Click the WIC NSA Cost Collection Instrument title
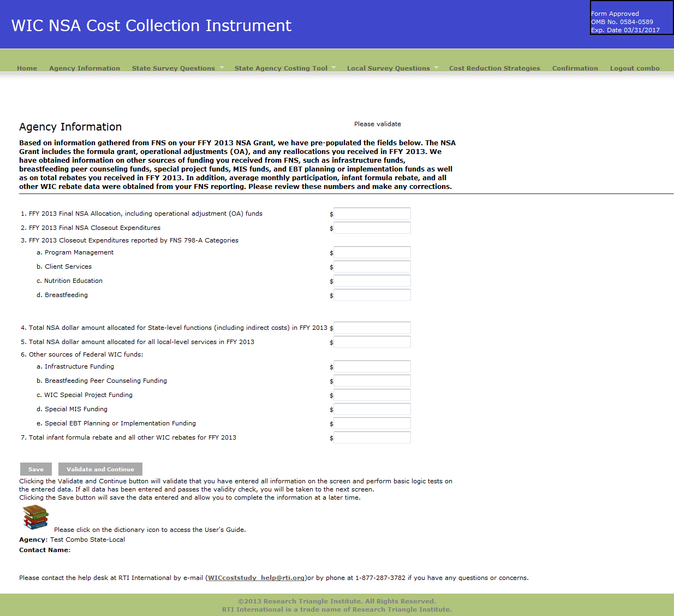 click(x=151, y=26)
